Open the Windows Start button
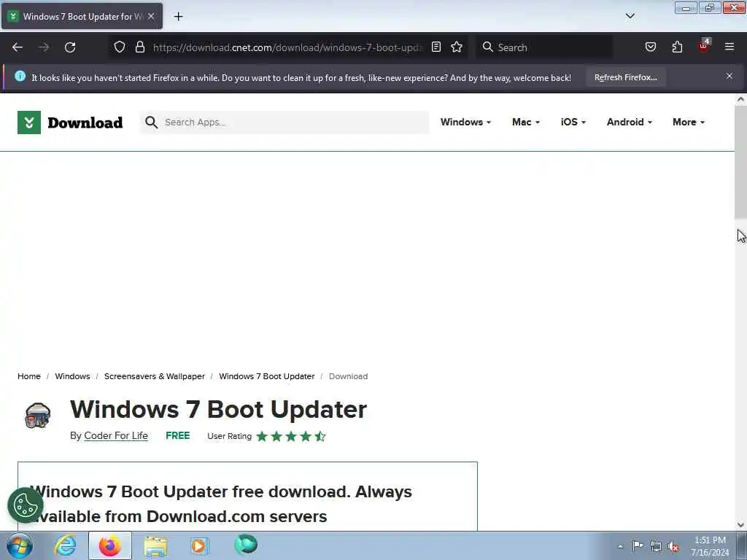Viewport: 747px width, 560px height. click(20, 545)
